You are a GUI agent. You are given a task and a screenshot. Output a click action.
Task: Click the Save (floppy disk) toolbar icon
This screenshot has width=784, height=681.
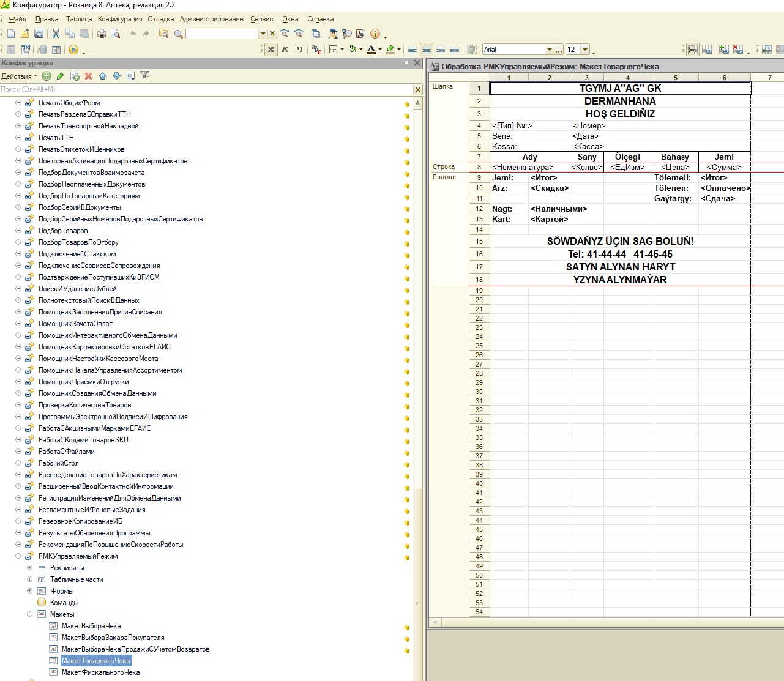coord(39,34)
